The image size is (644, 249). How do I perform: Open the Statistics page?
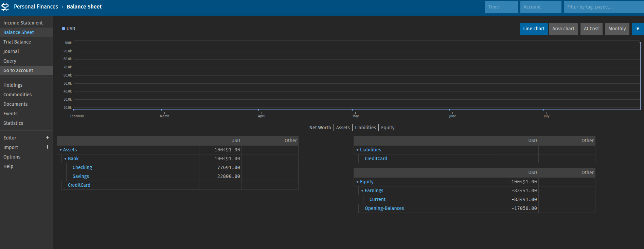[x=26, y=123]
